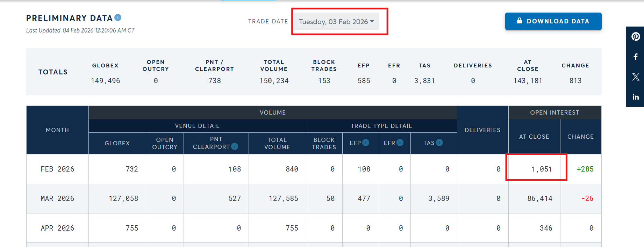Click the +285 change value
This screenshot has height=247, width=644.
(585, 169)
